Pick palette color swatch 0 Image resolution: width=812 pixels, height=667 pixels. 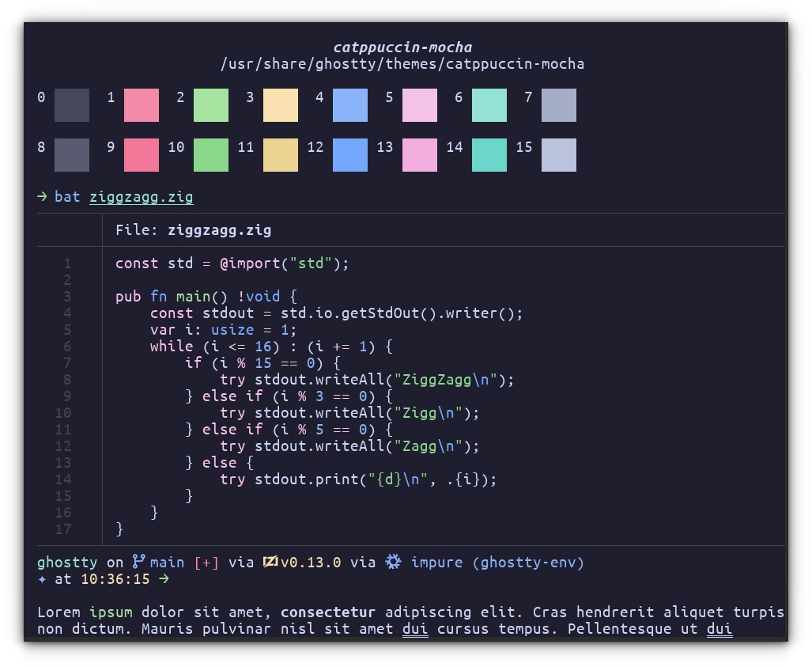(72, 105)
